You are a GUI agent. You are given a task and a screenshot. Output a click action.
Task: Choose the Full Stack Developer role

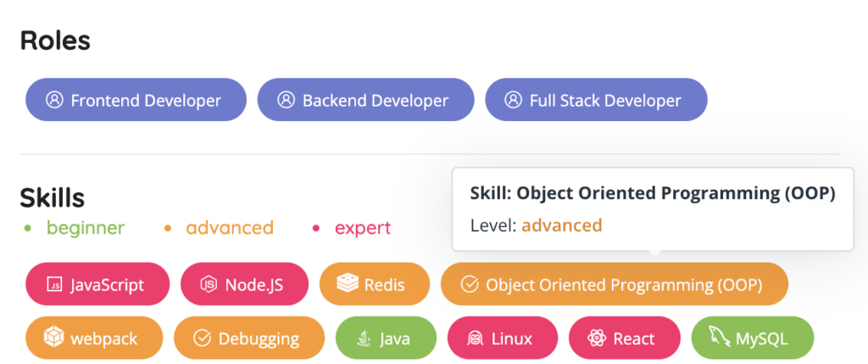pyautogui.click(x=596, y=100)
